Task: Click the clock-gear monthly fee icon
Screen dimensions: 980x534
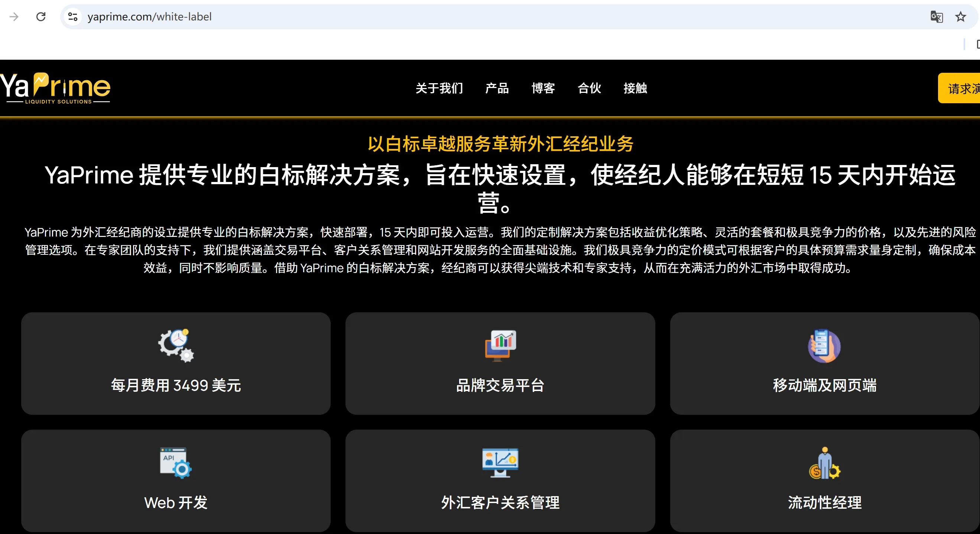Action: [176, 345]
